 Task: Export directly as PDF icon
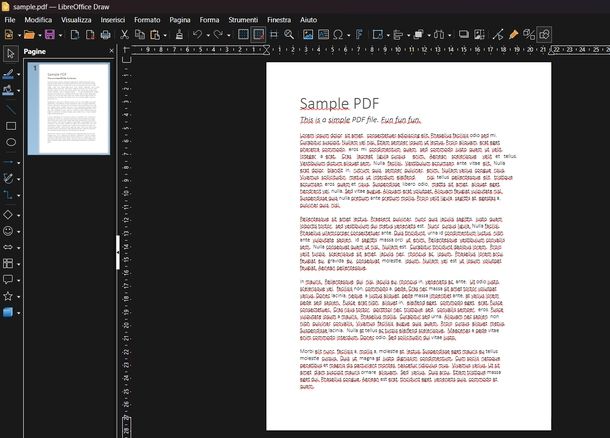point(90,35)
